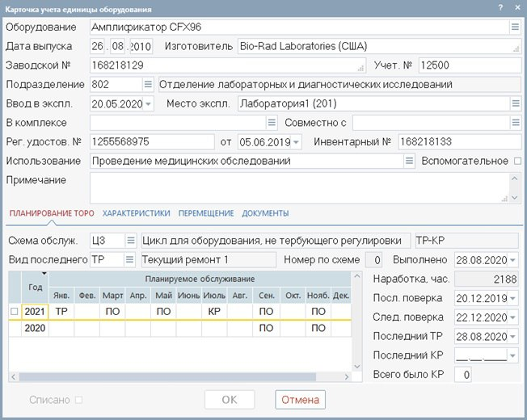527x420 pixels.
Task: Click table scrollbar right arrow
Action: pyautogui.click(x=347, y=377)
